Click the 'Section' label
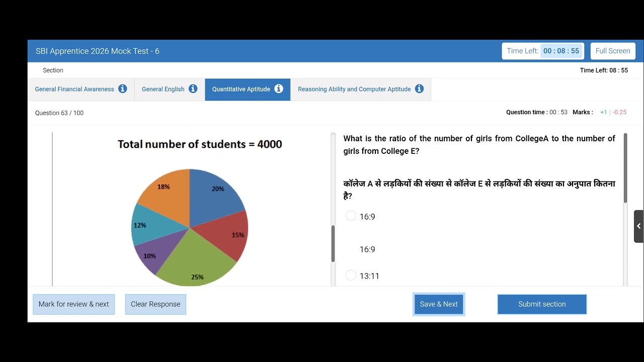The image size is (644, 362). pos(53,70)
